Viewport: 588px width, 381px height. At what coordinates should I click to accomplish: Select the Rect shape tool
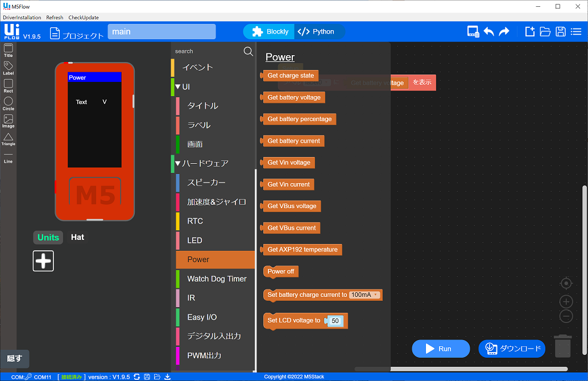click(x=9, y=86)
